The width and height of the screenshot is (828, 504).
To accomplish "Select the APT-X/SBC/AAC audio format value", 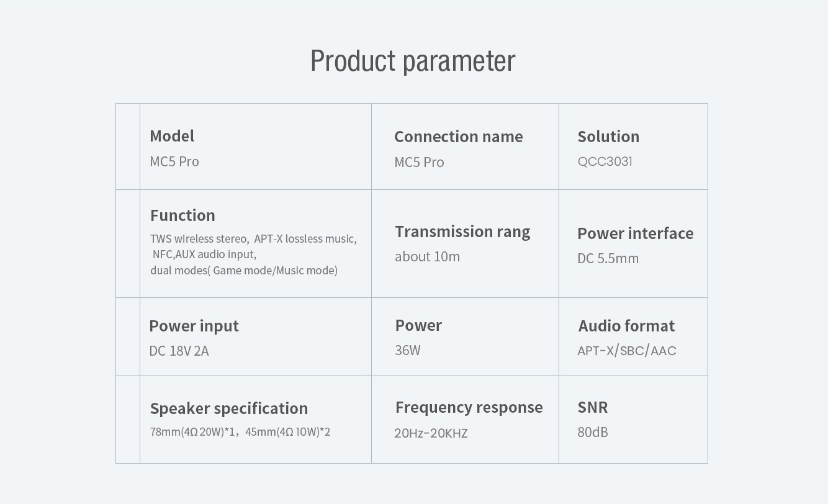I will point(626,351).
